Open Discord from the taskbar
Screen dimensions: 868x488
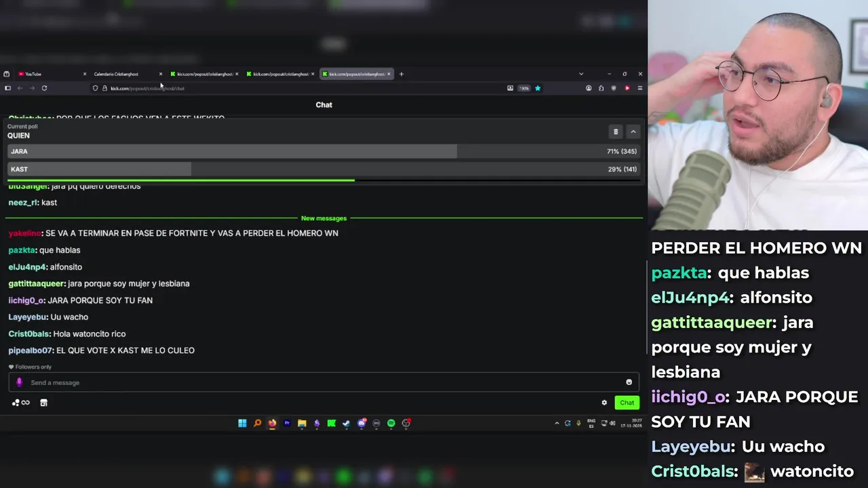pyautogui.click(x=361, y=423)
